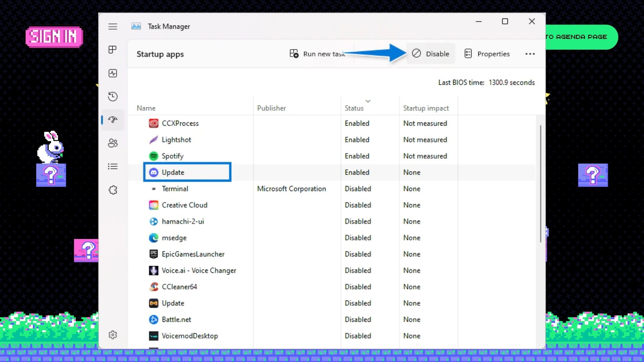Click the Terminal row icon
The width and height of the screenshot is (644, 362).
(154, 189)
